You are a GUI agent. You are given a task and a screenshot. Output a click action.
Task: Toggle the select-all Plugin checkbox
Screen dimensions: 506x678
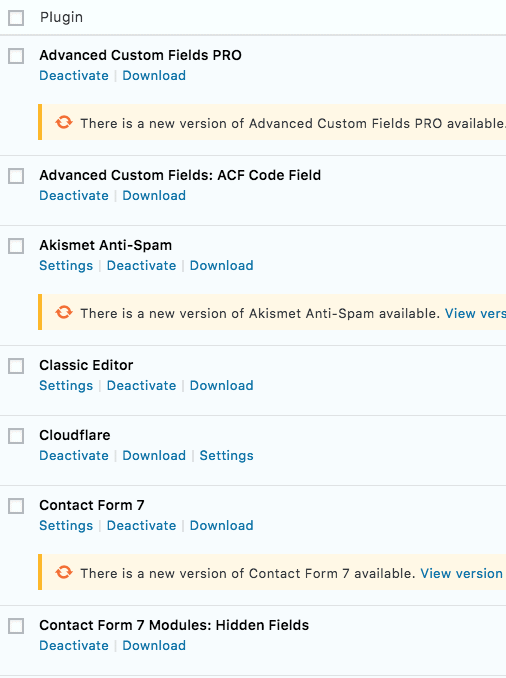16,18
